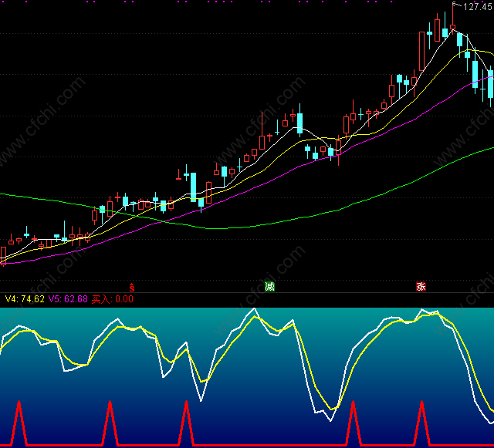Click the dark red 涨 marker icon
494x448 pixels.
[421, 287]
